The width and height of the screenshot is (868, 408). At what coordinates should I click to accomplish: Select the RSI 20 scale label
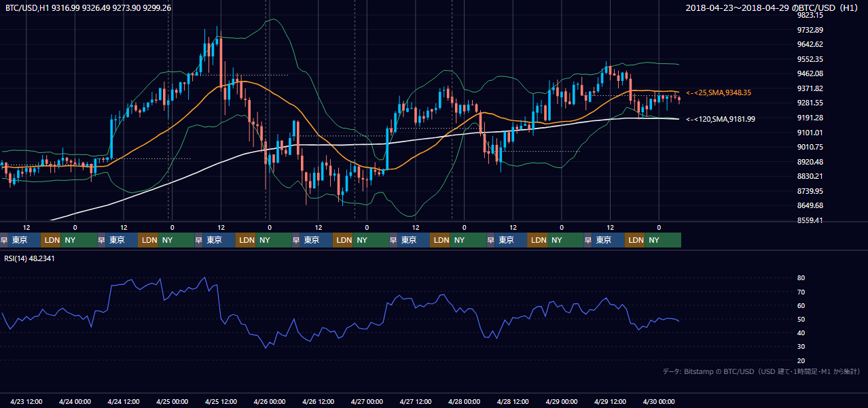tap(801, 360)
